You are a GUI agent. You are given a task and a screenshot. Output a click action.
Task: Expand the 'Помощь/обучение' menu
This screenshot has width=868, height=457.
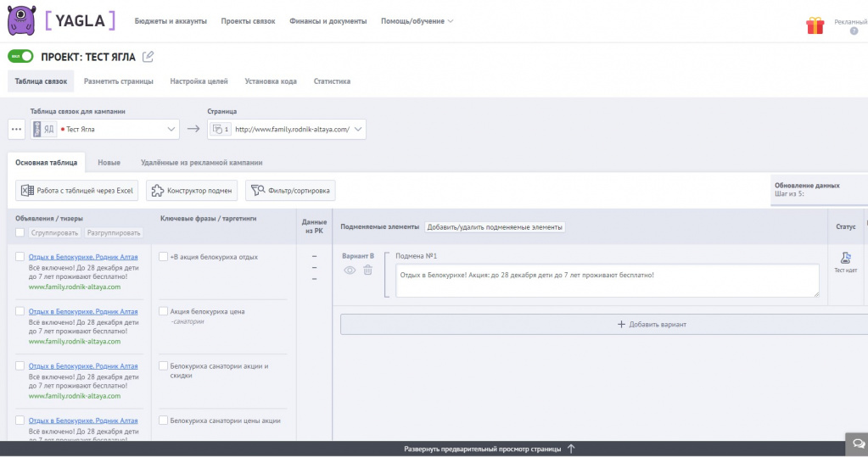[417, 21]
